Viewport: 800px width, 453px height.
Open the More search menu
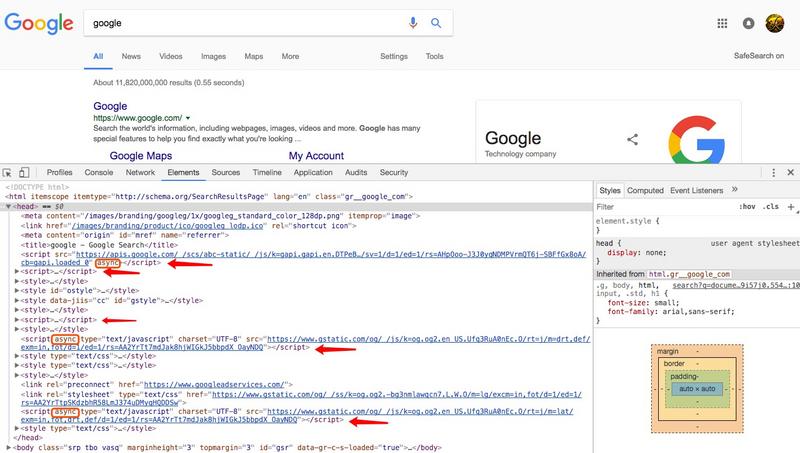tap(290, 56)
